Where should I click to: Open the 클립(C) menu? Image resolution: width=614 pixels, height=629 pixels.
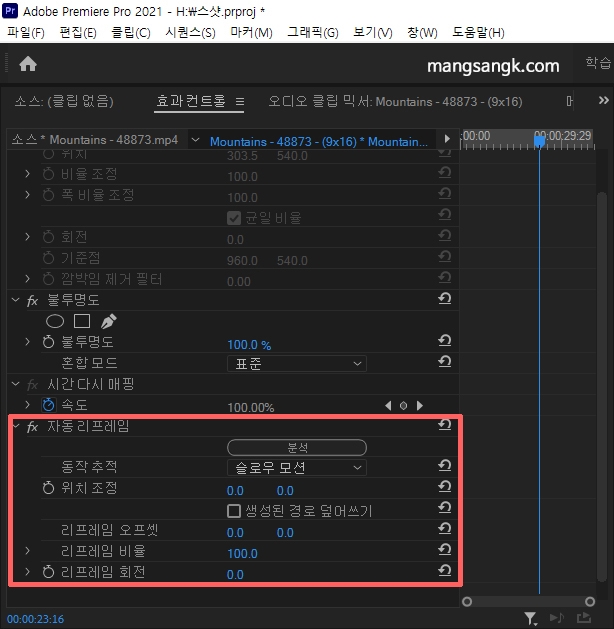coord(131,32)
